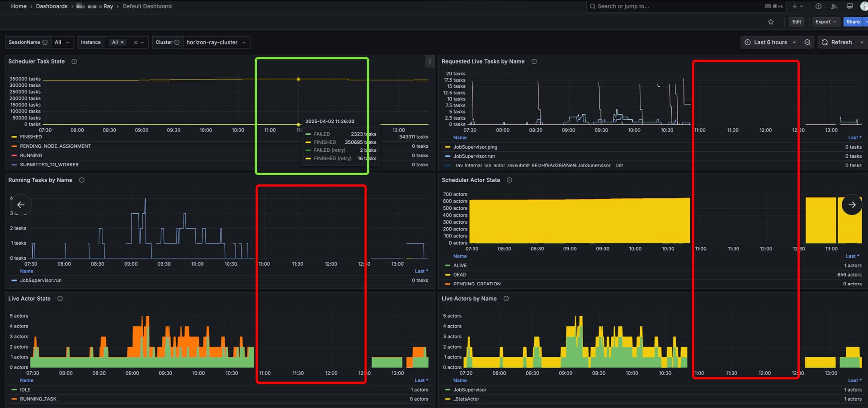This screenshot has height=408, width=868.
Task: Star this dashboard as favorite
Action: click(771, 22)
